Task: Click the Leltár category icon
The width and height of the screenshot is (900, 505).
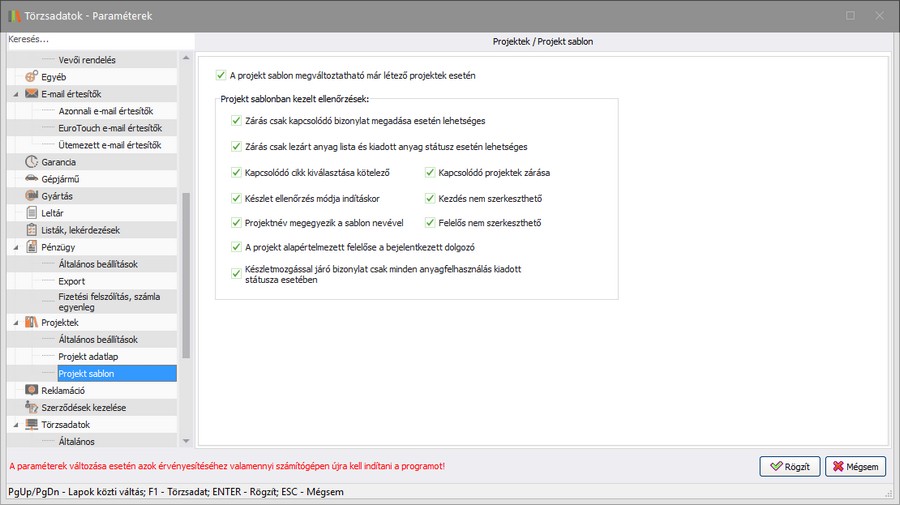Action: click(x=31, y=213)
